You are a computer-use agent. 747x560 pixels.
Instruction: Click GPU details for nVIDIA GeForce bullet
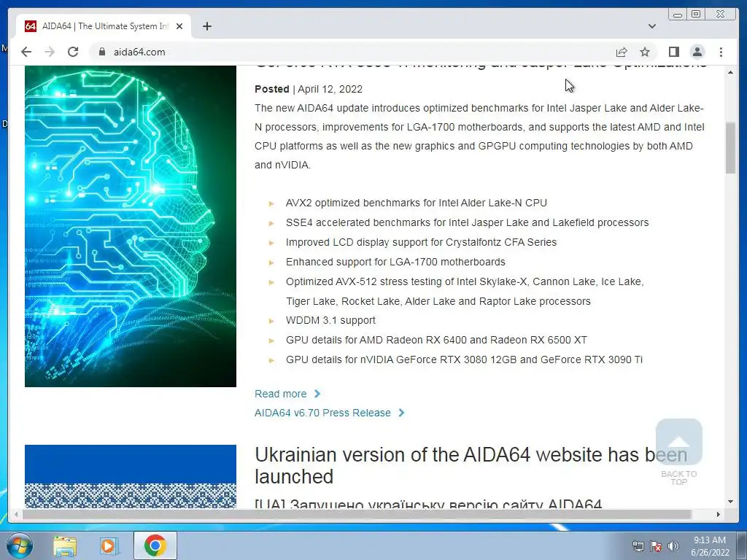tap(464, 359)
